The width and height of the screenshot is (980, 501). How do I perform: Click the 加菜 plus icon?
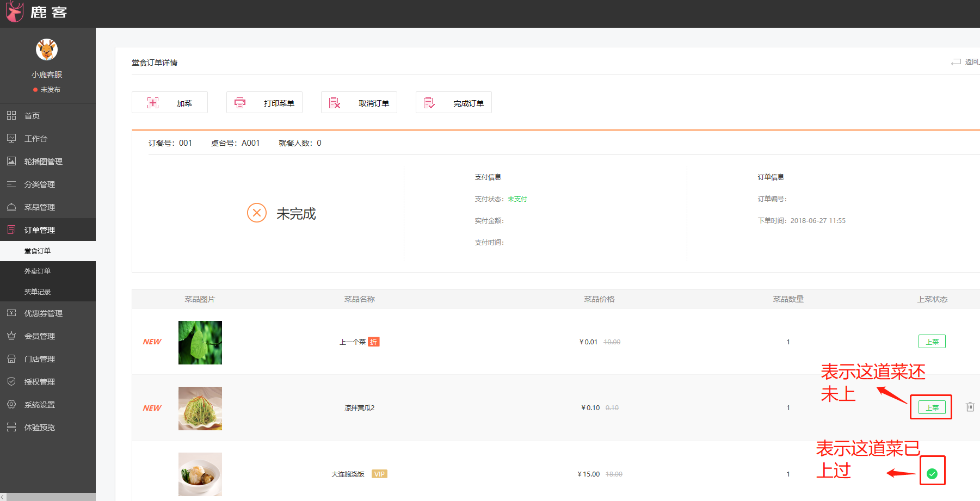[x=153, y=103]
